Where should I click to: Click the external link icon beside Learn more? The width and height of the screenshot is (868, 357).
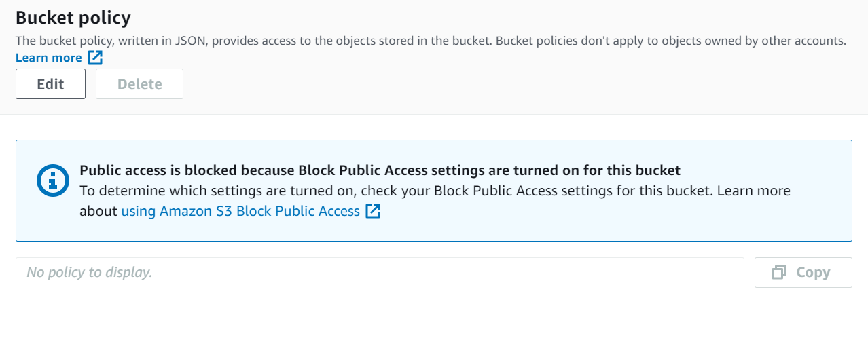[x=95, y=58]
